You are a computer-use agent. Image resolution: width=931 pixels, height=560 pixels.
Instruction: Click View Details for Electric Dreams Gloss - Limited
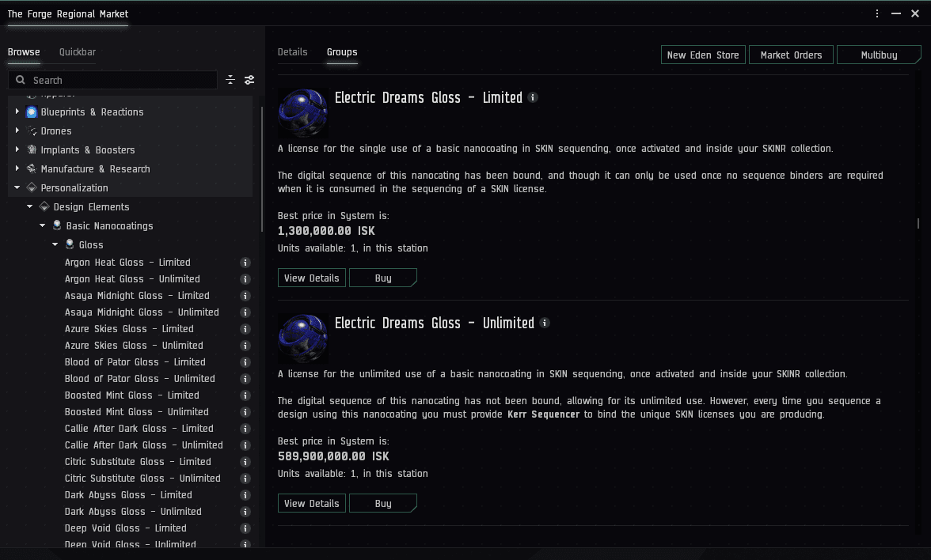point(311,278)
